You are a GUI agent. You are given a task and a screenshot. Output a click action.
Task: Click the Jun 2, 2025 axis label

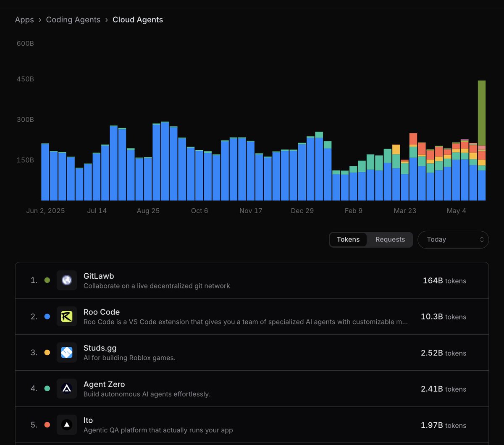45,211
